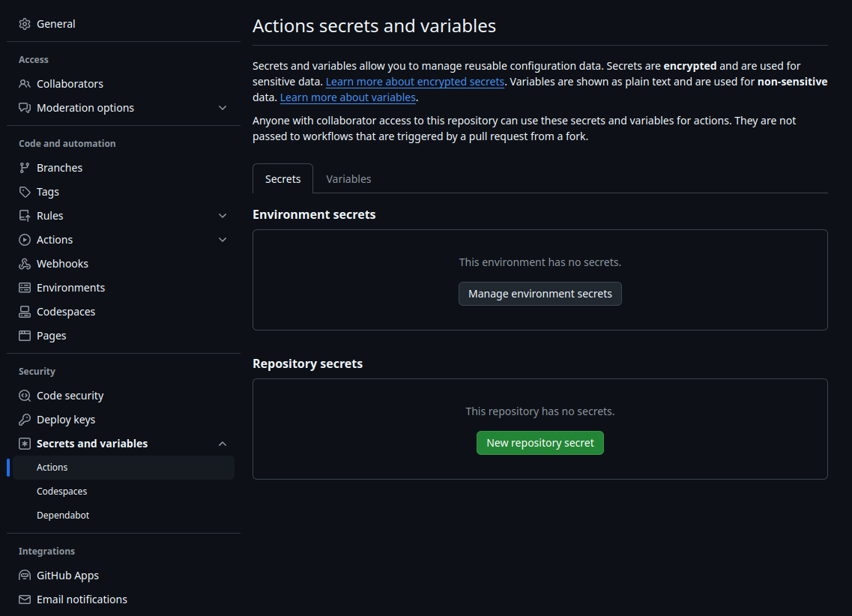Click the Deploy keys key icon
The image size is (852, 616).
click(25, 420)
